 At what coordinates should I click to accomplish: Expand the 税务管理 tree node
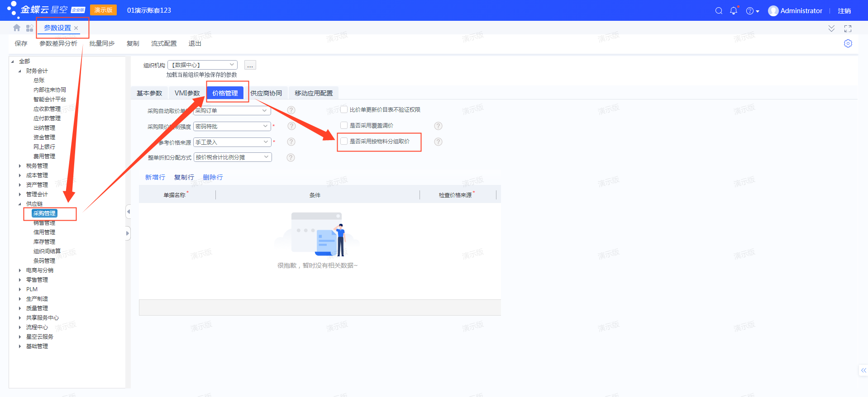point(20,166)
